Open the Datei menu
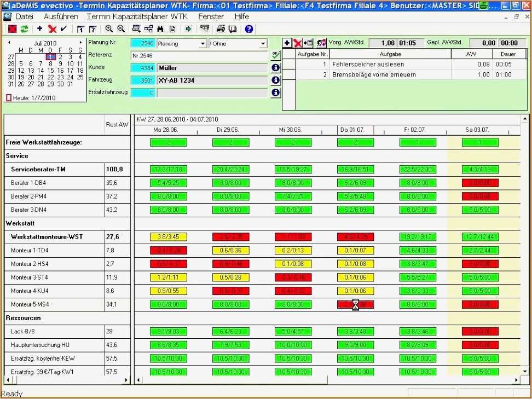 pos(25,16)
